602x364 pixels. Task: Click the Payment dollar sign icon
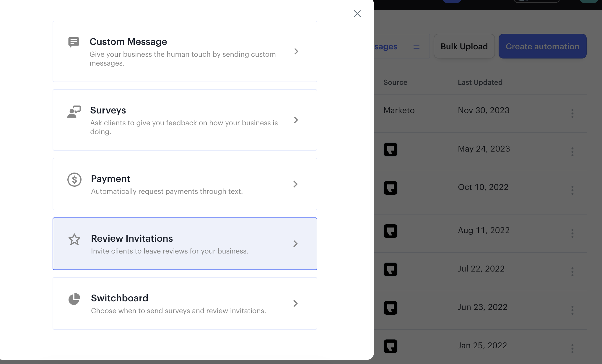coord(74,180)
